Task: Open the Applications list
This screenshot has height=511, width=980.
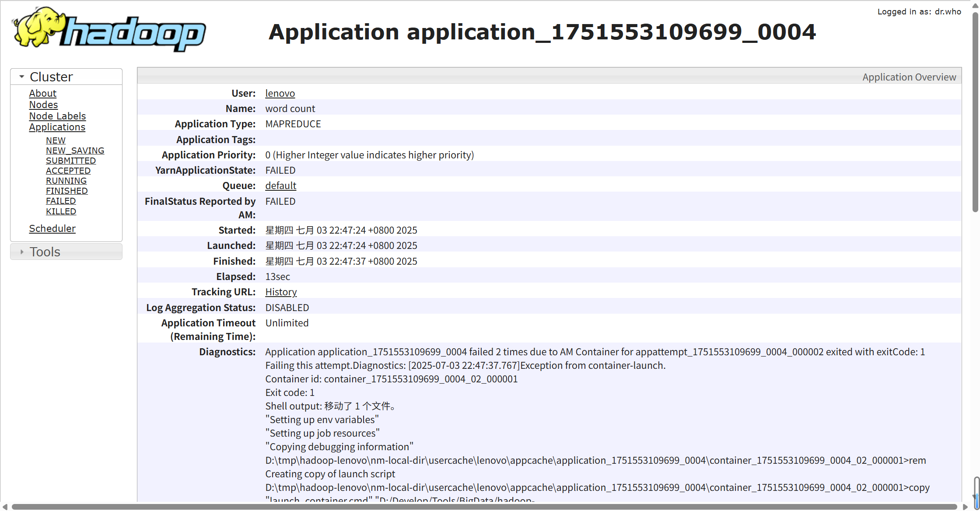Action: (57, 127)
